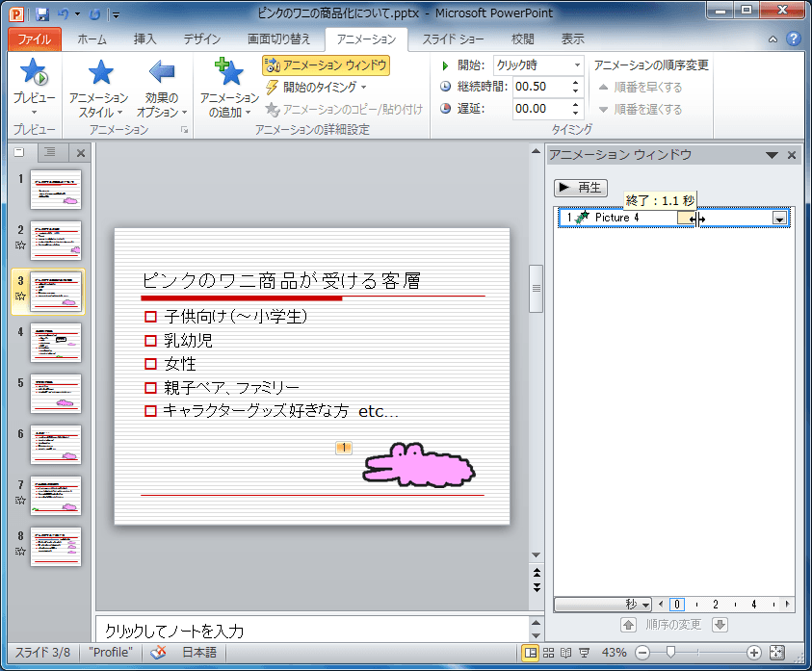
Task: Select slide 4 thumbnail
Action: (x=56, y=343)
